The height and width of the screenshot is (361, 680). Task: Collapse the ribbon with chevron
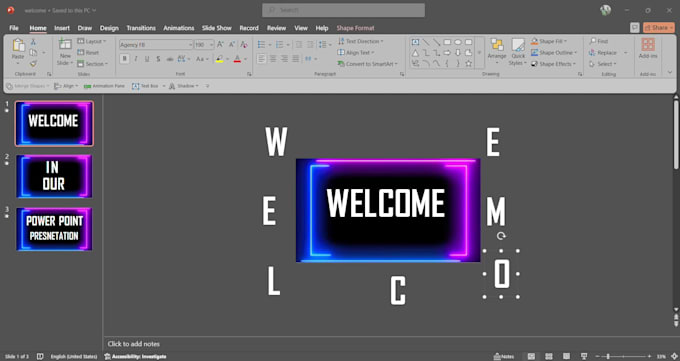pos(670,72)
